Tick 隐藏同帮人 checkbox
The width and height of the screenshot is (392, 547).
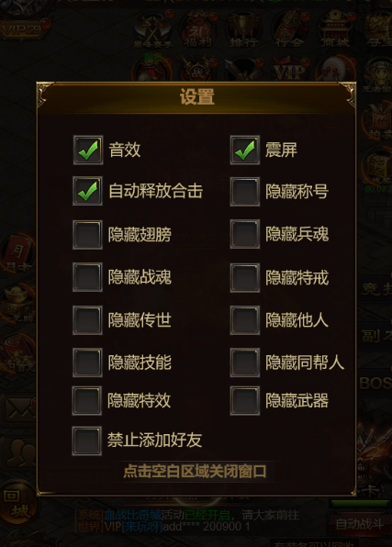pos(245,363)
